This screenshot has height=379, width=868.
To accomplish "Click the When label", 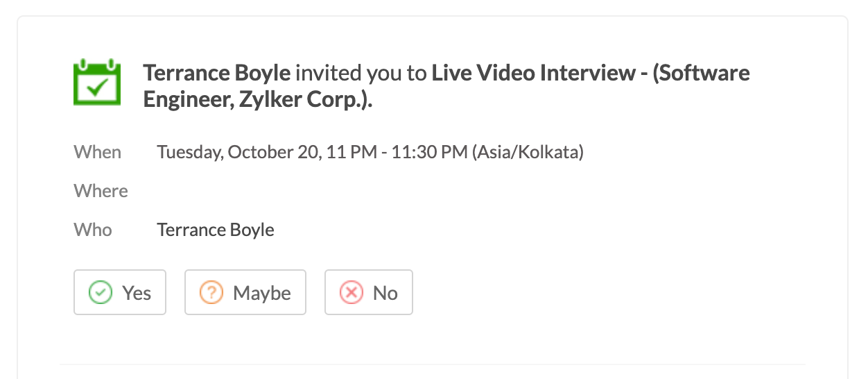I will click(x=98, y=152).
